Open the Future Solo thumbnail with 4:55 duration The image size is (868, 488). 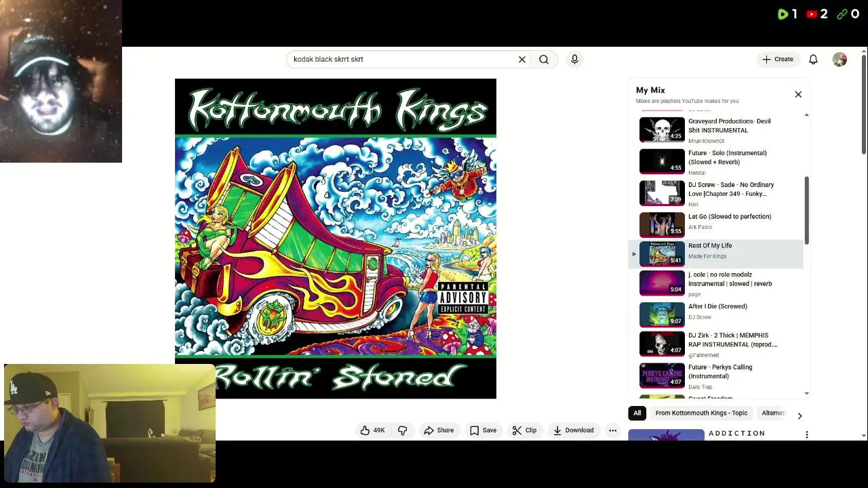tap(662, 161)
